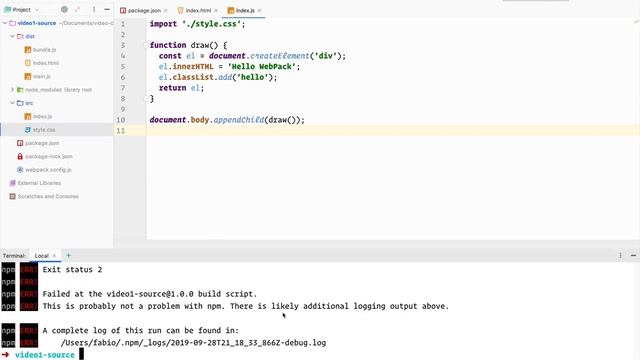Click the node_modules folder icon
640x360 pixels.
(20, 90)
